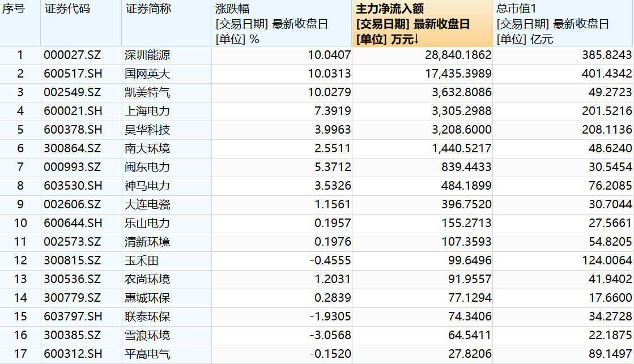This screenshot has width=634, height=364.
Task: Click the 证券简称 column header
Action: (x=167, y=23)
